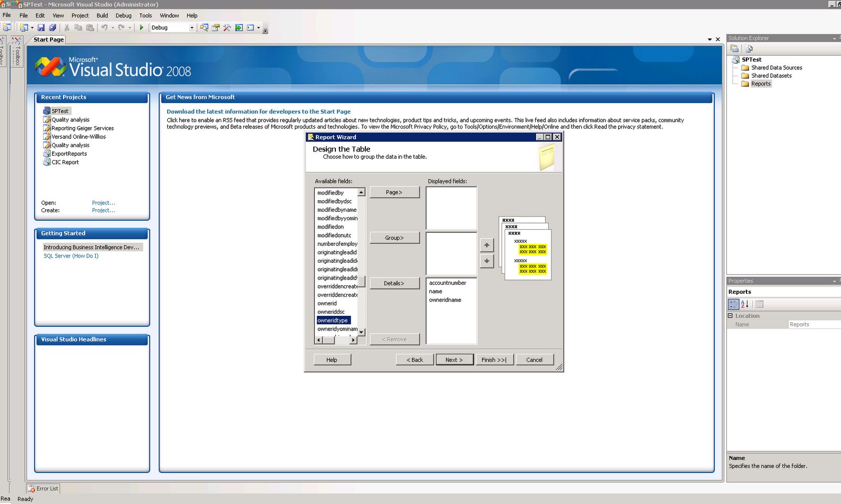Click the Cut scissors icon
Image resolution: width=841 pixels, height=504 pixels.
coord(67,27)
